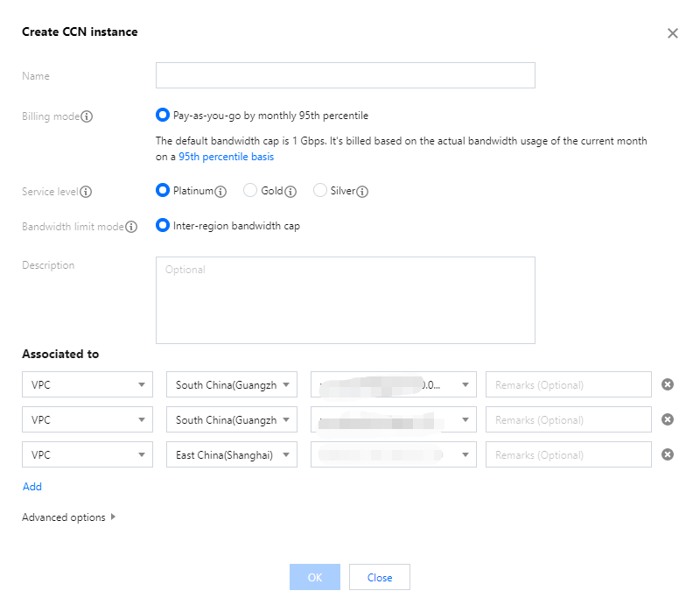The image size is (700, 612).
Task: Select the Platinum service level
Action: 162,191
